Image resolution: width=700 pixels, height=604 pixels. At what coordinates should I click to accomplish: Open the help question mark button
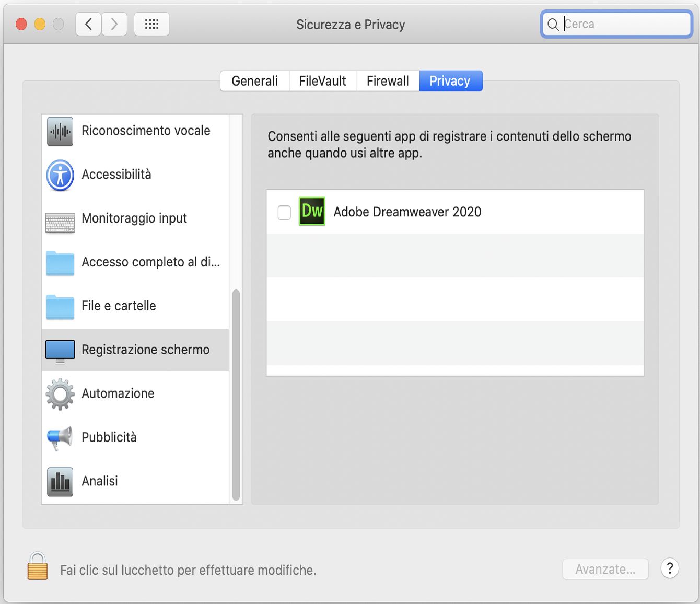pos(670,569)
